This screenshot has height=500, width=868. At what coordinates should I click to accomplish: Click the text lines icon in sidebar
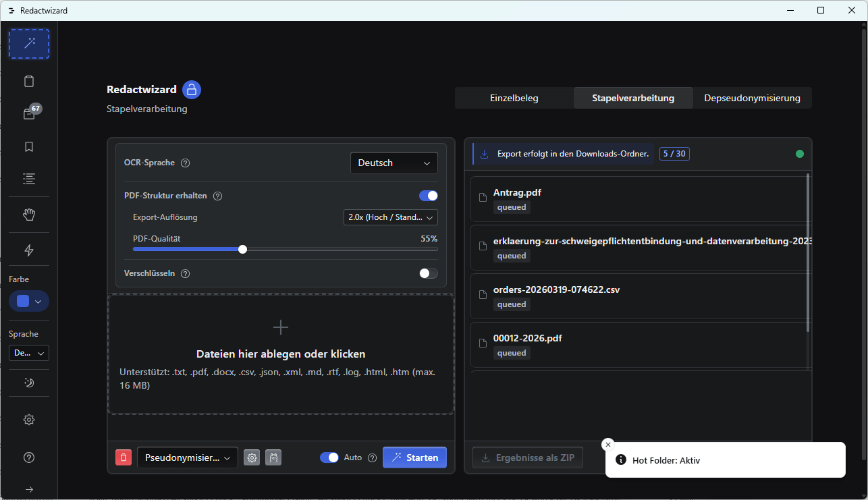[x=29, y=179]
